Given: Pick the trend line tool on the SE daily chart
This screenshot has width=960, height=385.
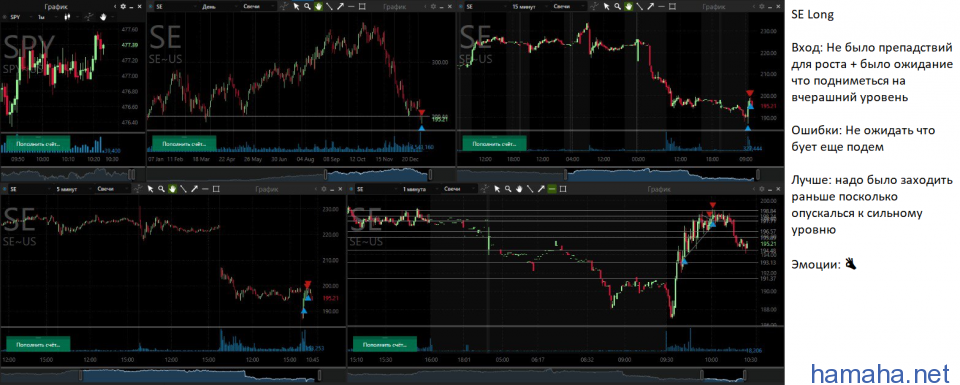Looking at the screenshot, I should (330, 7).
